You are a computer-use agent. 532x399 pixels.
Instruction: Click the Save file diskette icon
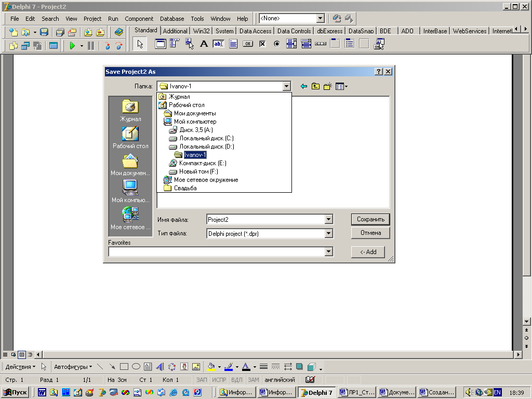pyautogui.click(x=44, y=32)
